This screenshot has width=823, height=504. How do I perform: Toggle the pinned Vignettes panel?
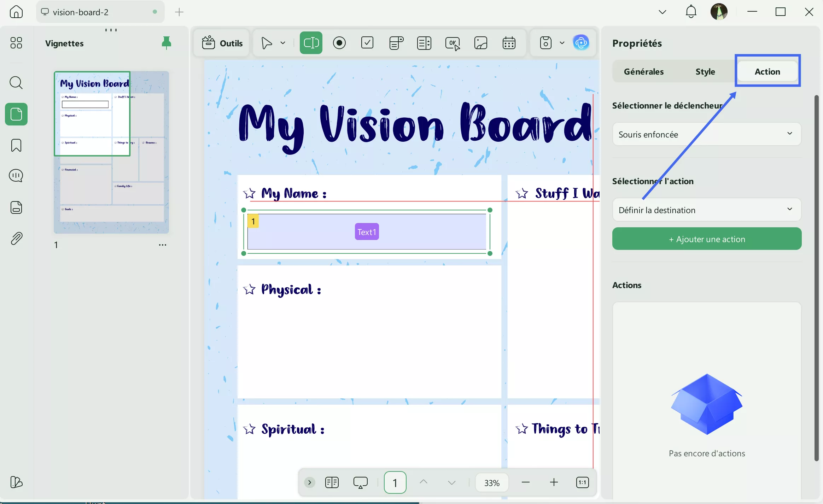[x=166, y=43]
